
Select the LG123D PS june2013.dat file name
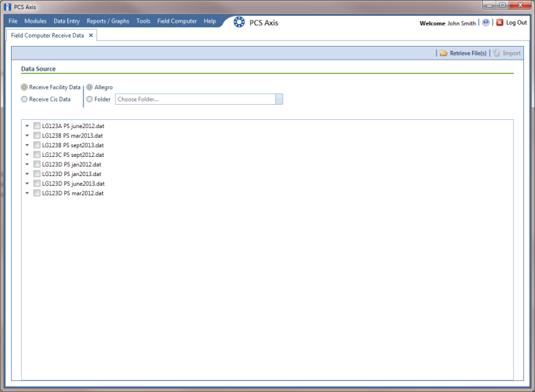73,184
